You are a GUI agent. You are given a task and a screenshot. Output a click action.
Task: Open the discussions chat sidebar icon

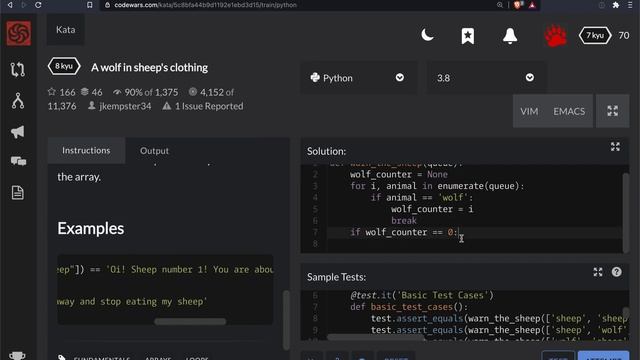18,161
